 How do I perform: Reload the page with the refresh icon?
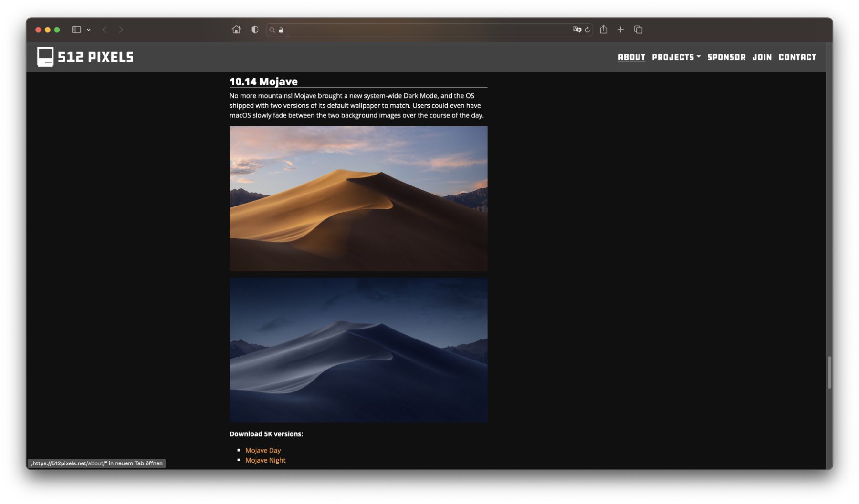(x=587, y=30)
